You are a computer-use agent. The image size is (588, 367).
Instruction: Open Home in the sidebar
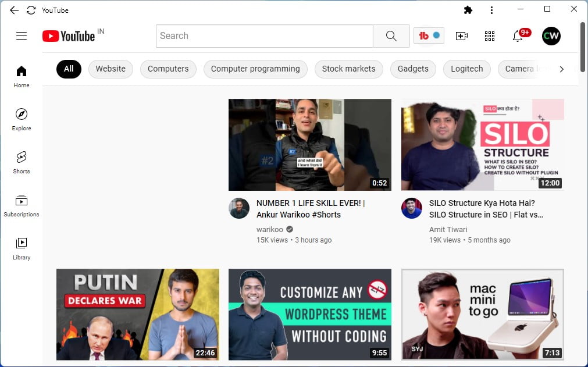pyautogui.click(x=22, y=76)
